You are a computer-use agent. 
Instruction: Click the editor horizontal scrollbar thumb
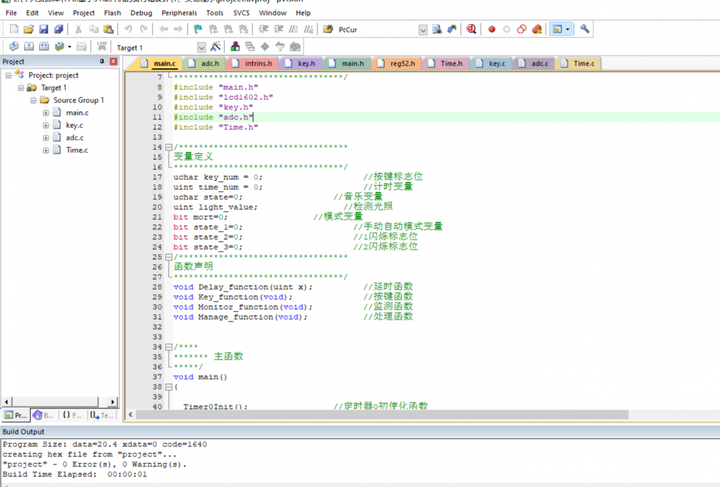[x=382, y=414]
